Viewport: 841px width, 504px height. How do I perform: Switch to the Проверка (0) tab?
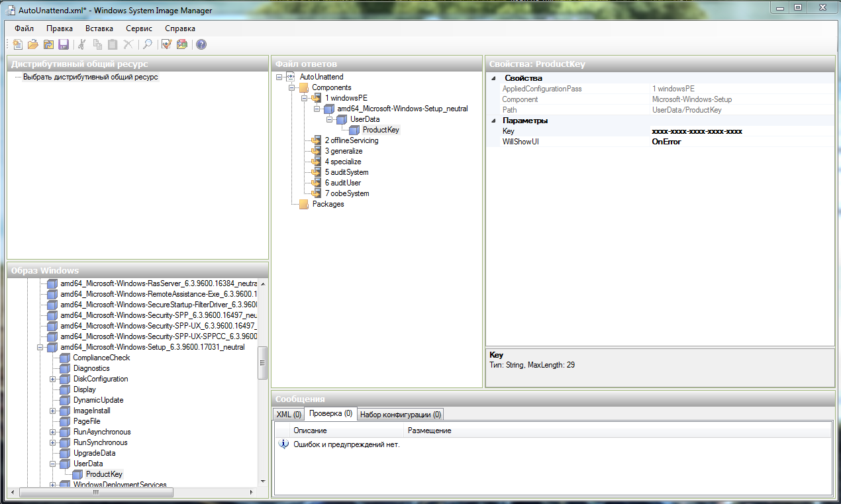[330, 414]
